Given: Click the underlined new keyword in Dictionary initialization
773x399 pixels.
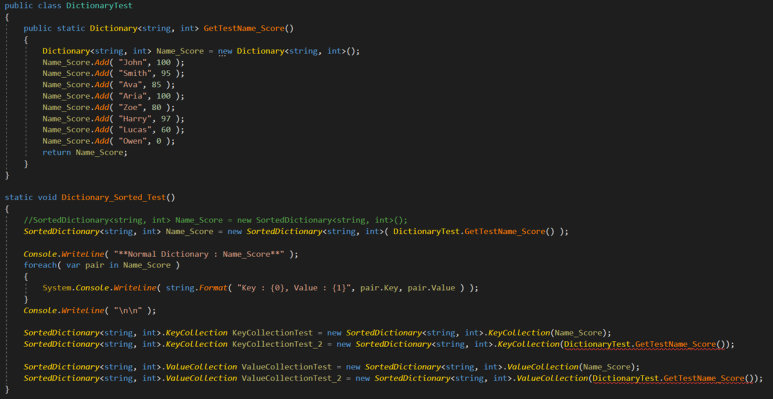Looking at the screenshot, I should point(225,51).
